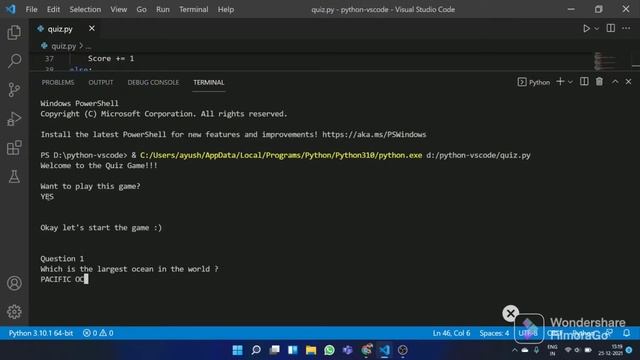The width and height of the screenshot is (640, 360).
Task: Open the Edit menu
Action: pyautogui.click(x=53, y=9)
